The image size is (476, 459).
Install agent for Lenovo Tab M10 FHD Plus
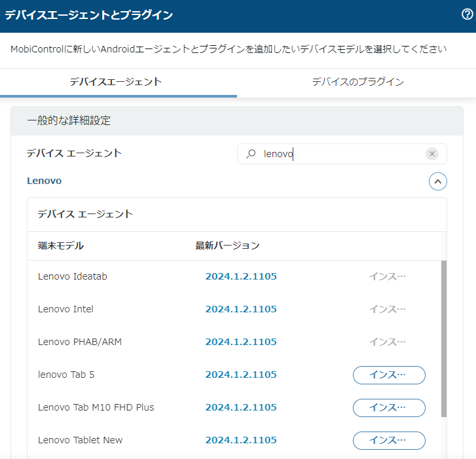coord(389,408)
